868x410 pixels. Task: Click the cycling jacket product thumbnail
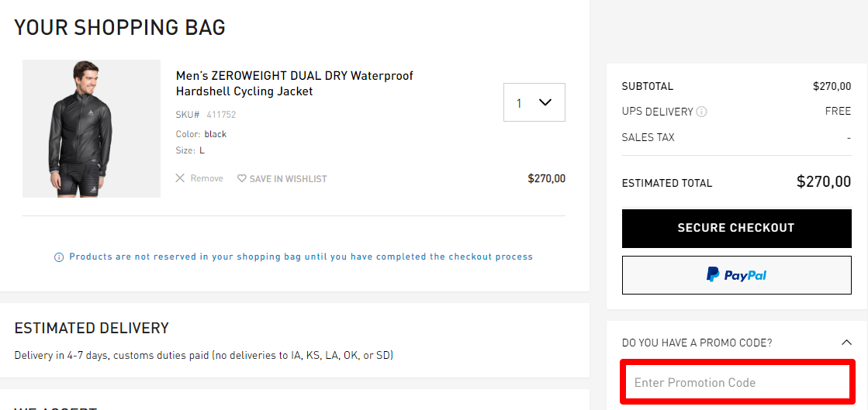point(92,129)
